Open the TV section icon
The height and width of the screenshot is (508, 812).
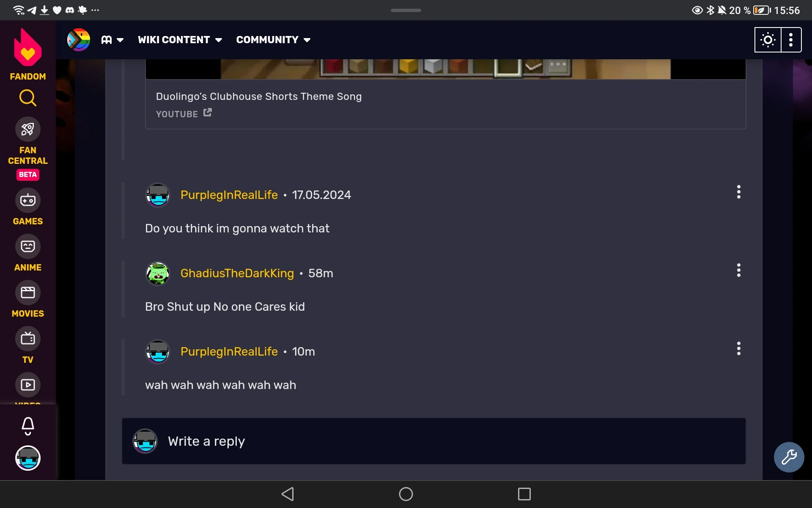pyautogui.click(x=28, y=339)
